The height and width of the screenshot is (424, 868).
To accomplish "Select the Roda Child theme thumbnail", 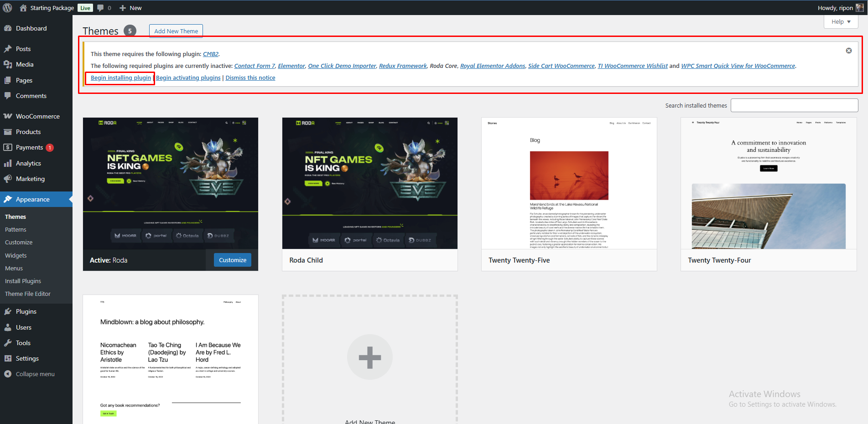I will (370, 183).
